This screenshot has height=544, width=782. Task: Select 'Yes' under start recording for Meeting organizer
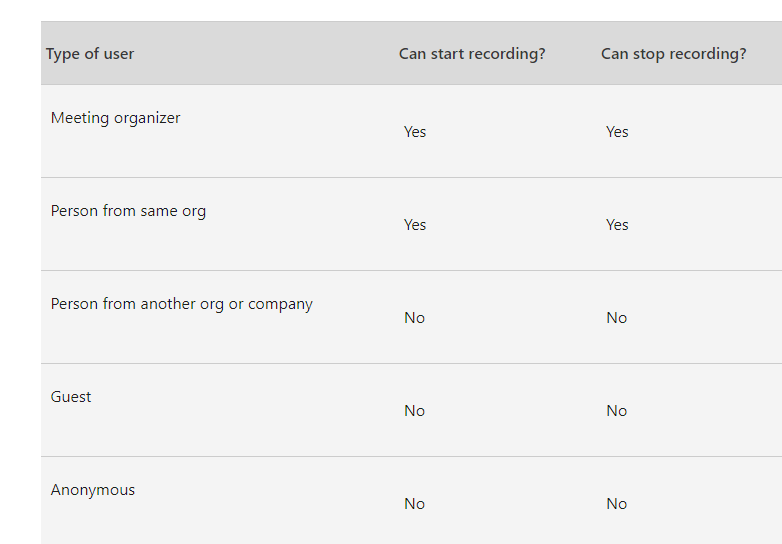pos(415,132)
